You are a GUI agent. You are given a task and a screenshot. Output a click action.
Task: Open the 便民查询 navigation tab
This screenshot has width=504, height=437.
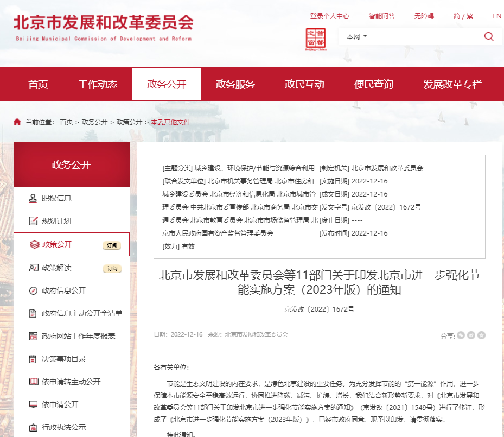tap(373, 84)
